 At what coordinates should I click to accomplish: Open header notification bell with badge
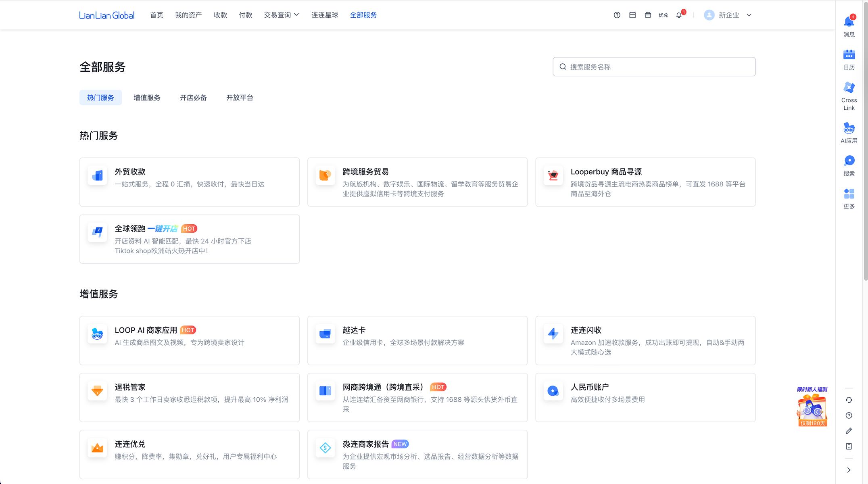[679, 15]
